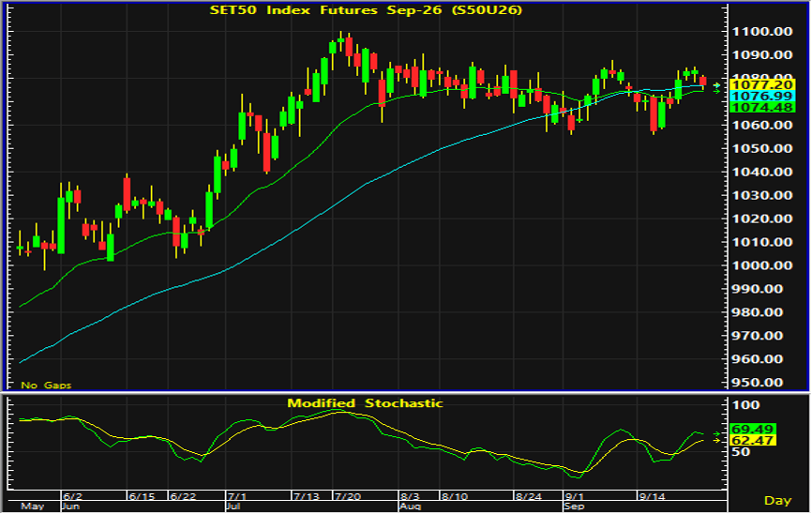Click the Day timeframe label
Screen dimensions: 812x514
pyautogui.click(x=778, y=501)
